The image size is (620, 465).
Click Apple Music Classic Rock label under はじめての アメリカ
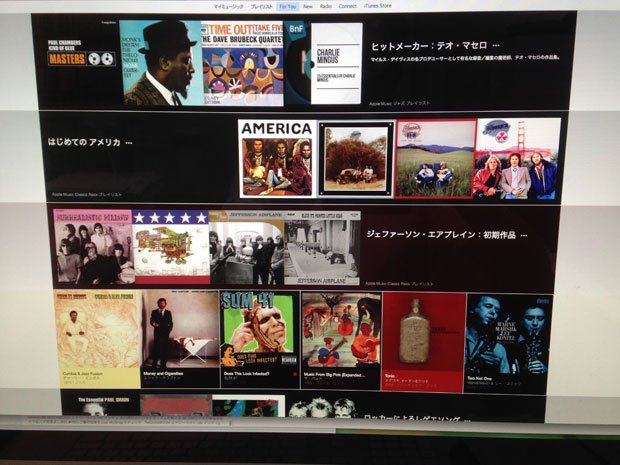87,195
